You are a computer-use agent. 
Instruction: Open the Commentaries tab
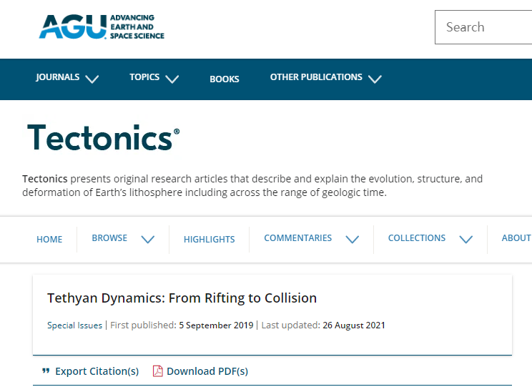click(x=298, y=238)
